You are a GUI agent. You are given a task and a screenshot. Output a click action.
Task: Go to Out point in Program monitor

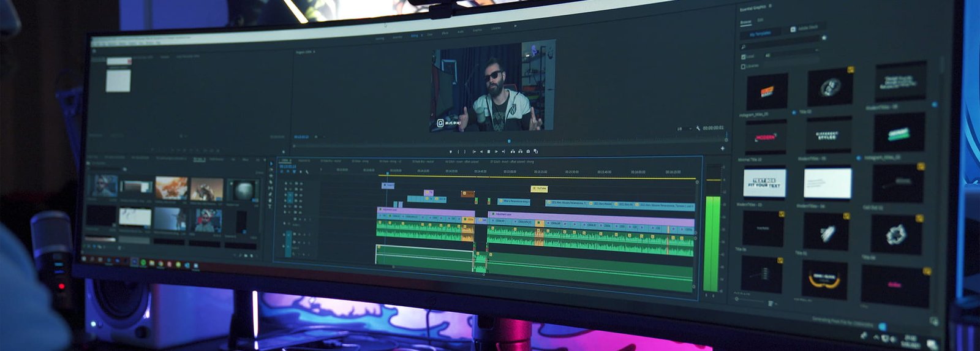coord(503,151)
